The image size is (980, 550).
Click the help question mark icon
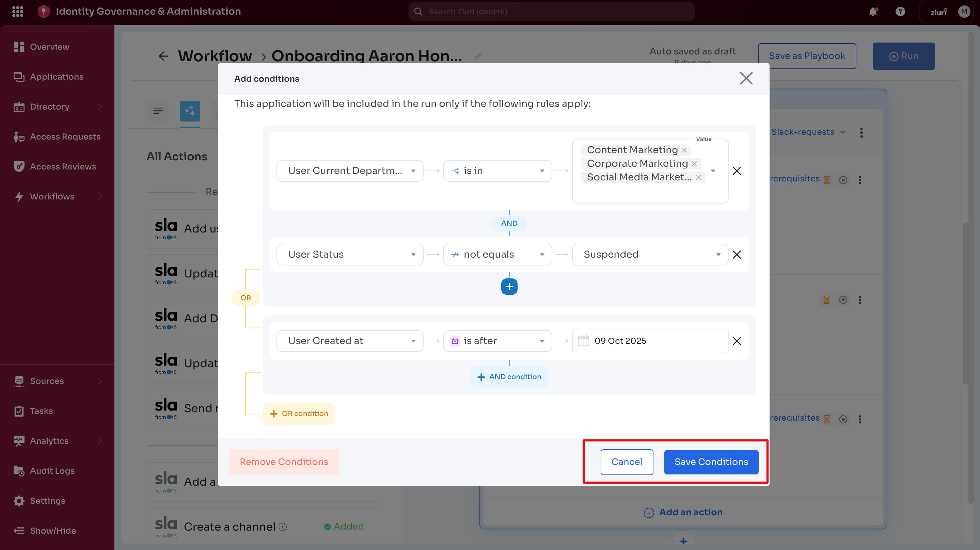[900, 12]
